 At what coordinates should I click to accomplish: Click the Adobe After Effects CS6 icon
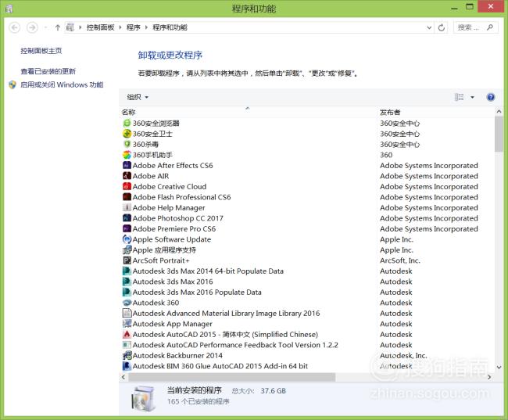127,165
